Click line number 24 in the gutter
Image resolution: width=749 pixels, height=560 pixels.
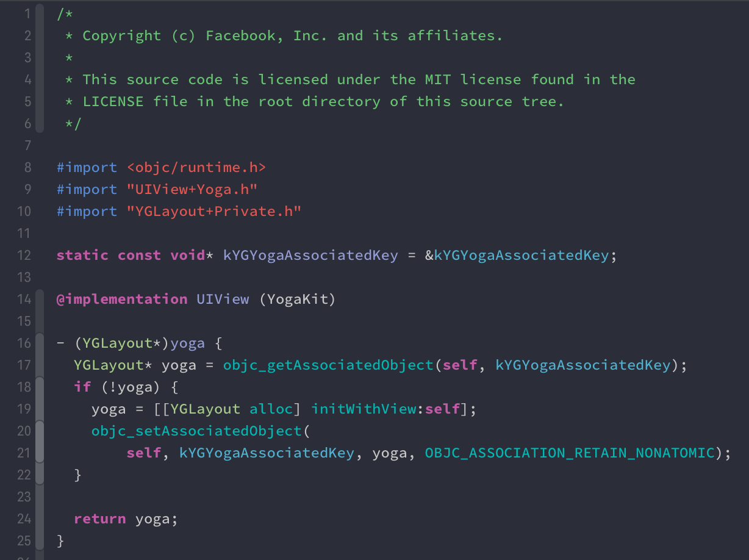point(24,519)
